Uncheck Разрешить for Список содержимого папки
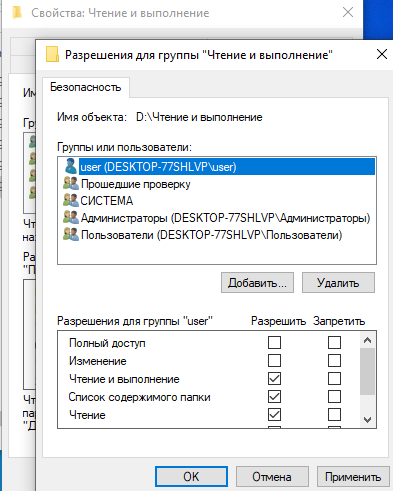Screen dimensions: 393x491 (x=274, y=396)
